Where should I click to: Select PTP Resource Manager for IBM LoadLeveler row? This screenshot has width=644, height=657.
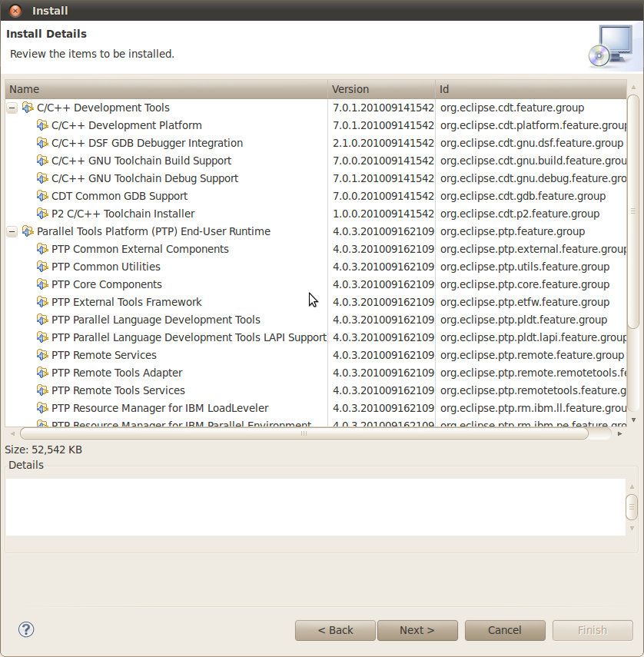316,408
